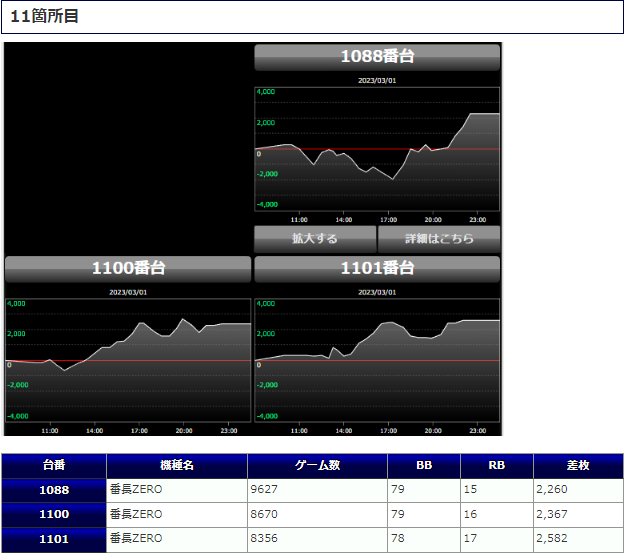
Task: Click the RB value 15
Action: pyautogui.click(x=470, y=490)
